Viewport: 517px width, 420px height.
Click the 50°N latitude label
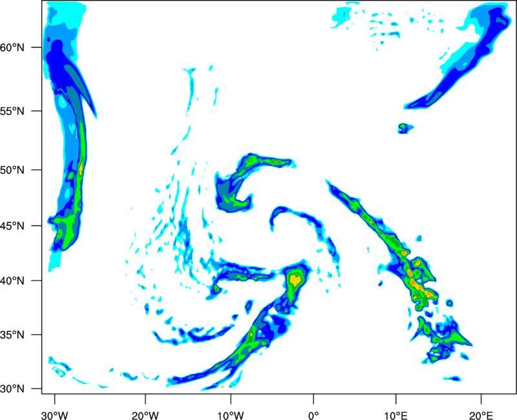[12, 170]
